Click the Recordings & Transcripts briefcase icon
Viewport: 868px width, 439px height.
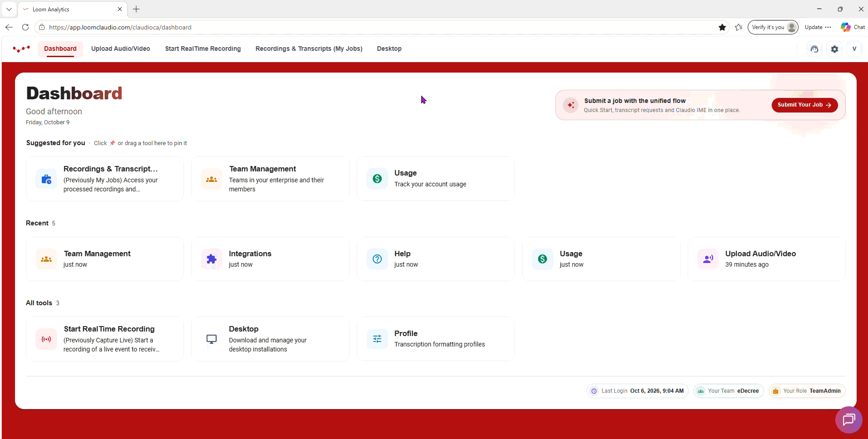[46, 179]
